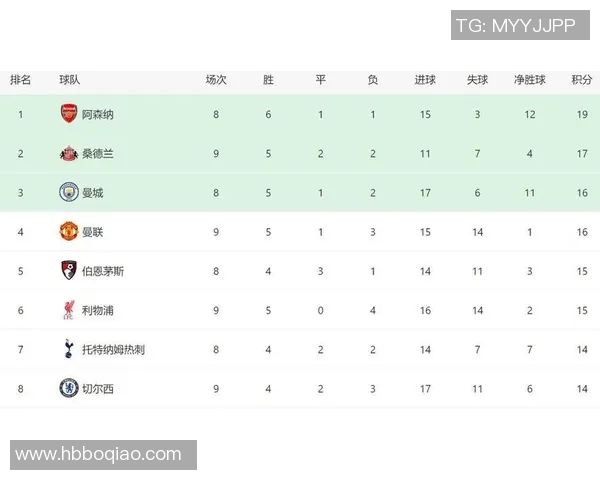Click the Manchester City crest
600x480 pixels.
coord(68,192)
